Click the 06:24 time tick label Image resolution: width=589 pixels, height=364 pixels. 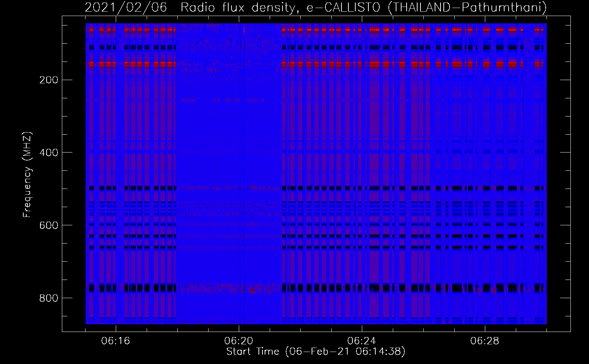[x=362, y=341]
